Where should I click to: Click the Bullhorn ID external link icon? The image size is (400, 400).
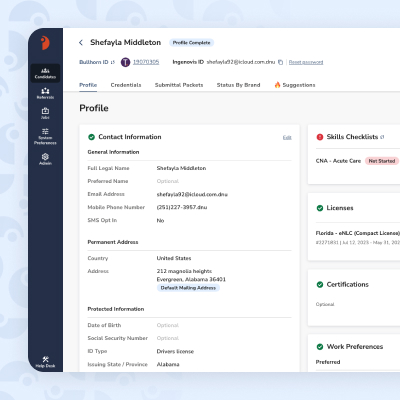(x=113, y=62)
